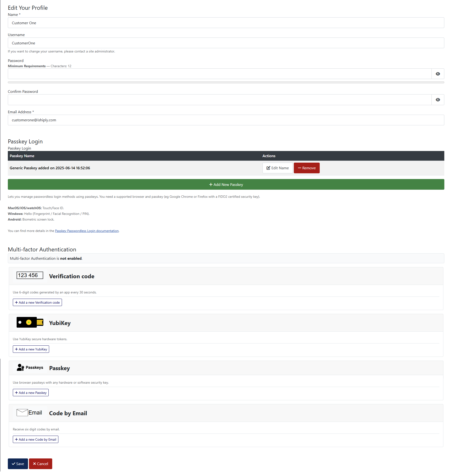This screenshot has height=476, width=450.
Task: Click the YubiKey hardware token icon
Action: point(30,322)
